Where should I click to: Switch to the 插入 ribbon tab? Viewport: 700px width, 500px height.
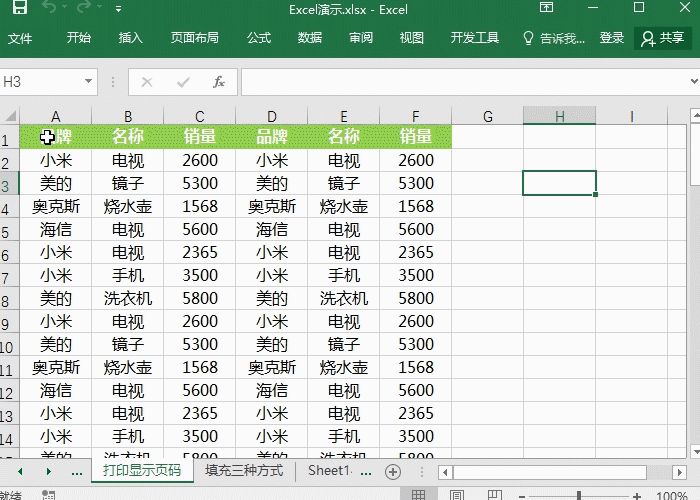[130, 38]
